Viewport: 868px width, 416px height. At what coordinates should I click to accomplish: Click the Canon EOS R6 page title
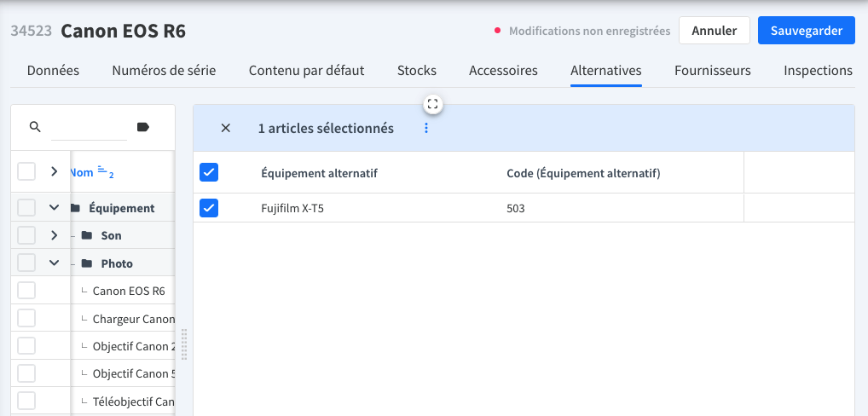tap(124, 32)
